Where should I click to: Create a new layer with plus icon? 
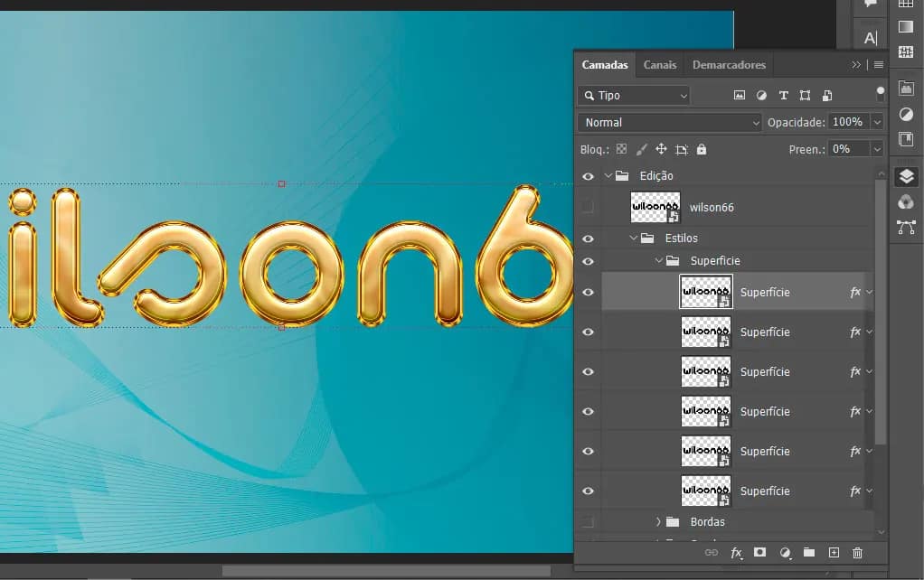click(834, 552)
